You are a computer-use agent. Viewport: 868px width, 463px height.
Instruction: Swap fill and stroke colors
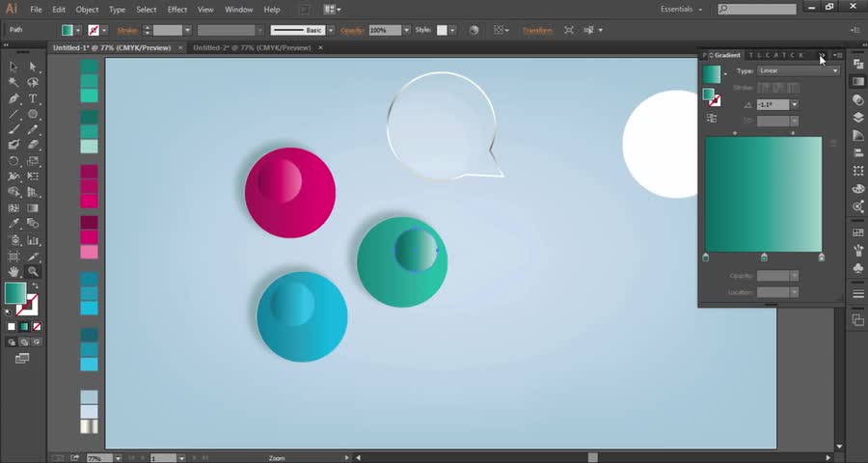pos(35,286)
